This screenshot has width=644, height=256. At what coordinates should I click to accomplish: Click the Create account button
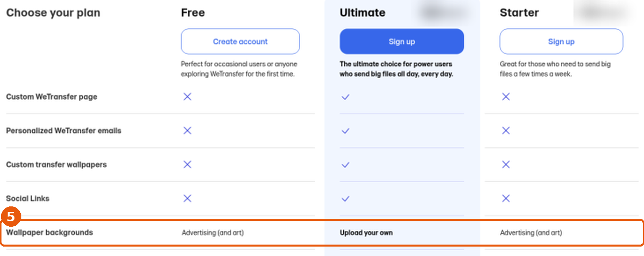coord(240,42)
